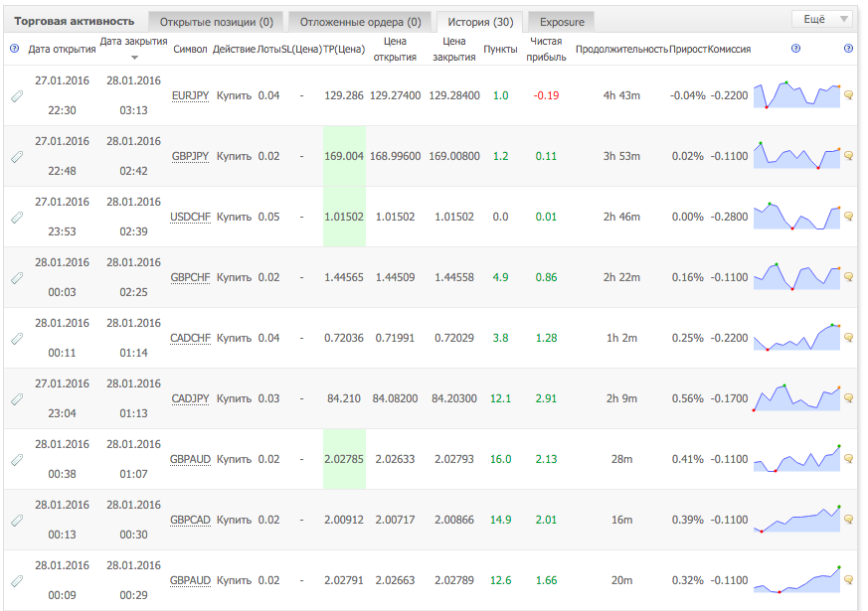This screenshot has height=611, width=868.
Task: Open the GBPCAD symbol link
Action: (x=191, y=520)
